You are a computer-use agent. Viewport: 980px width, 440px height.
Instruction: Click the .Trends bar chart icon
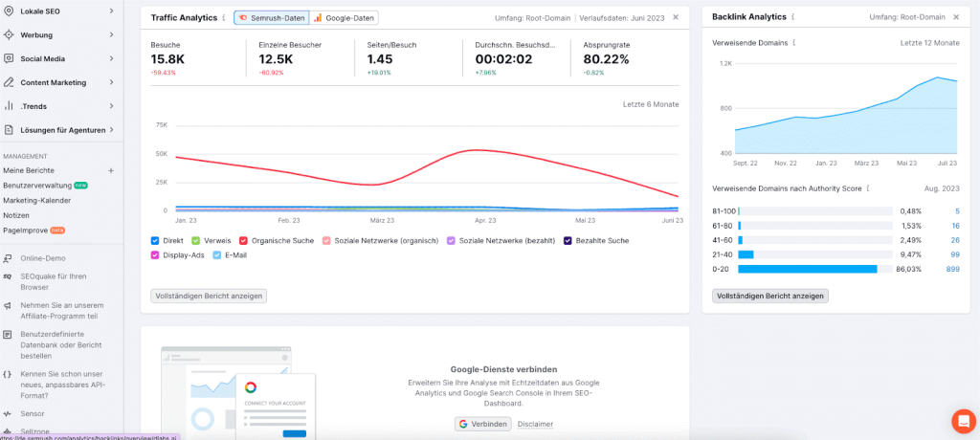9,105
